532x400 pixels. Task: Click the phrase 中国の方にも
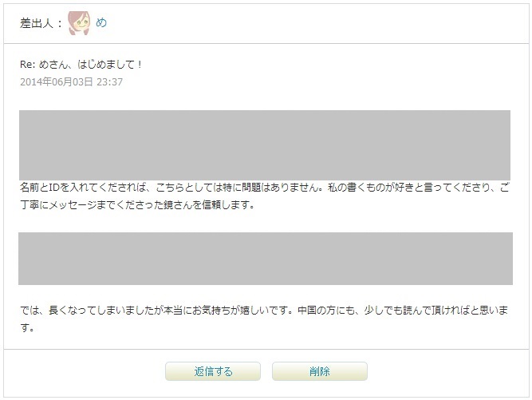tap(326, 310)
